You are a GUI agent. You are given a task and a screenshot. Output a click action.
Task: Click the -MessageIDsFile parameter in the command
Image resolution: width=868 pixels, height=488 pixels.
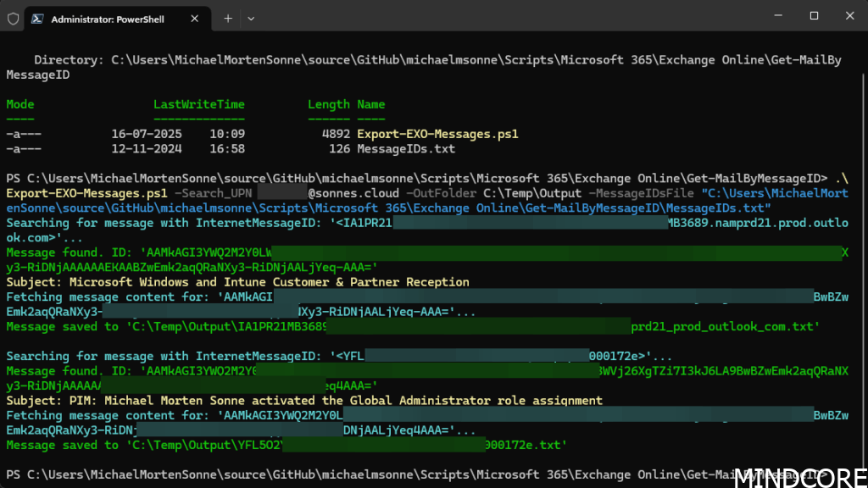[641, 193]
